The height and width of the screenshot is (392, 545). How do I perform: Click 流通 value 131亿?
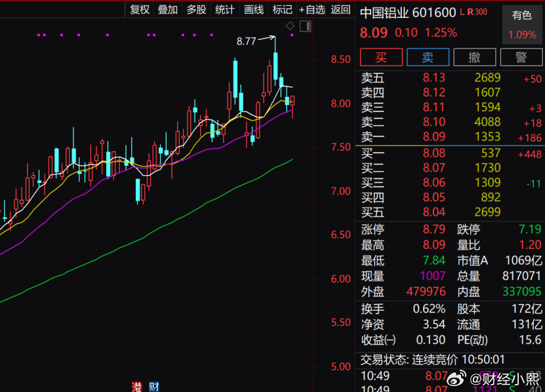pyautogui.click(x=527, y=324)
